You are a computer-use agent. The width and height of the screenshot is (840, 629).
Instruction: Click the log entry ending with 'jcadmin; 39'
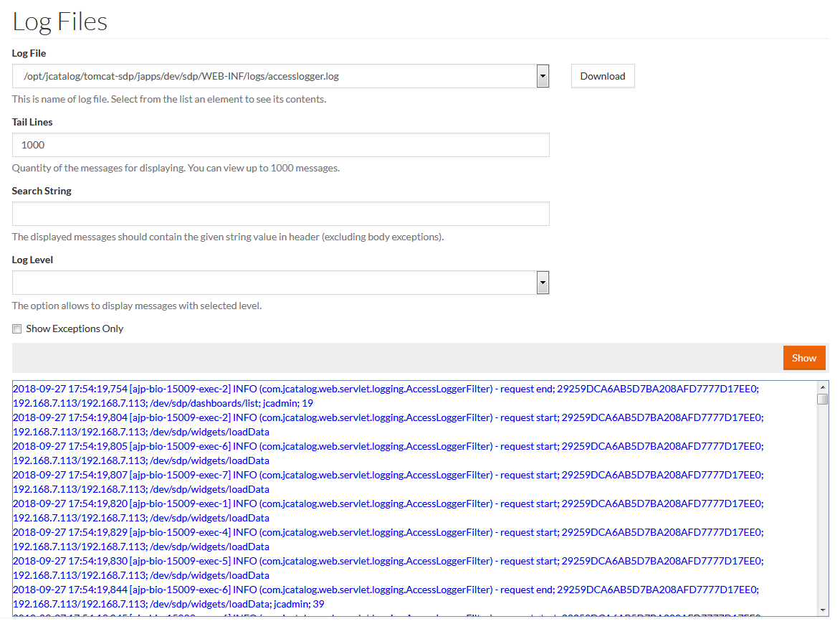click(x=387, y=597)
